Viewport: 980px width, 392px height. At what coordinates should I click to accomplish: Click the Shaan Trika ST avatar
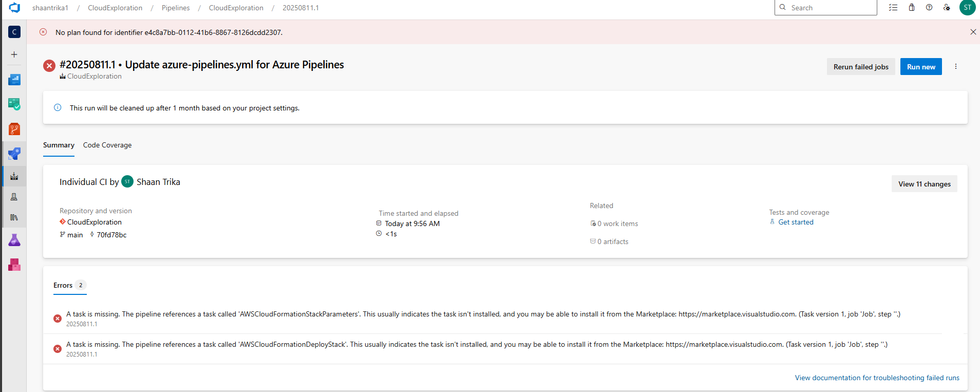[x=127, y=181]
